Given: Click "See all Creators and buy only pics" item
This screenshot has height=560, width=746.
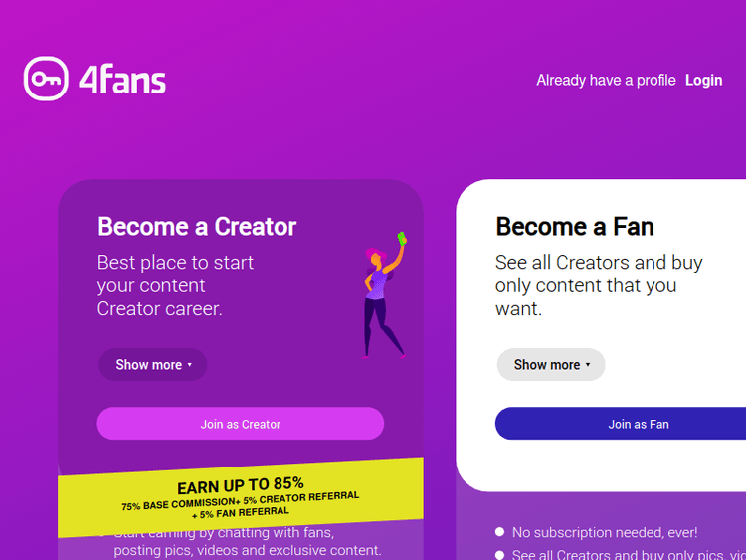Looking at the screenshot, I should (x=628, y=555).
